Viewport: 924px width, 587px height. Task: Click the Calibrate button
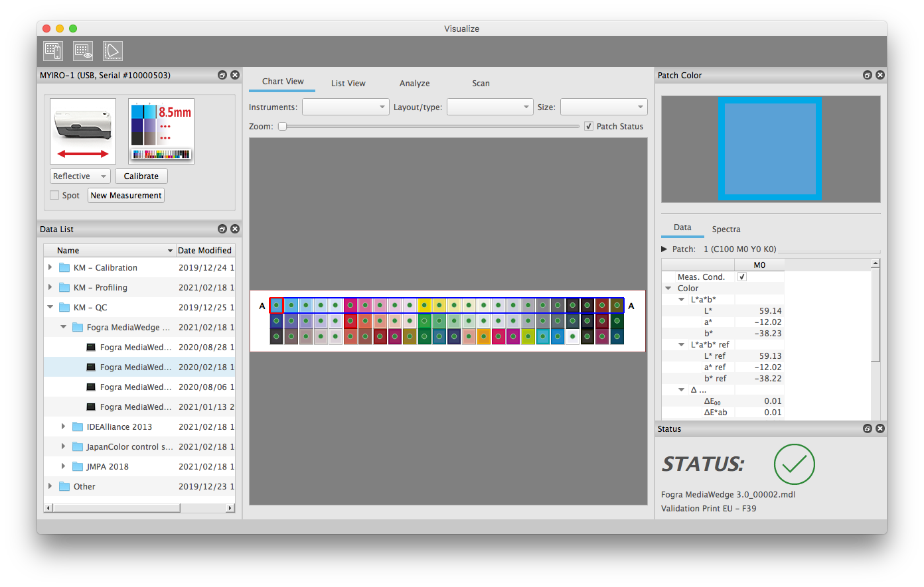(141, 176)
